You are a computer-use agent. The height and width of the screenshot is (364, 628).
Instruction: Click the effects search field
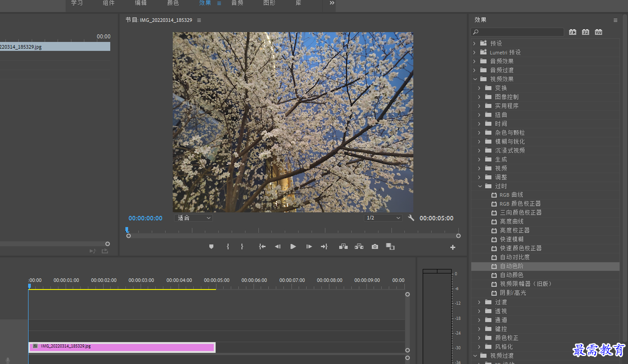517,32
